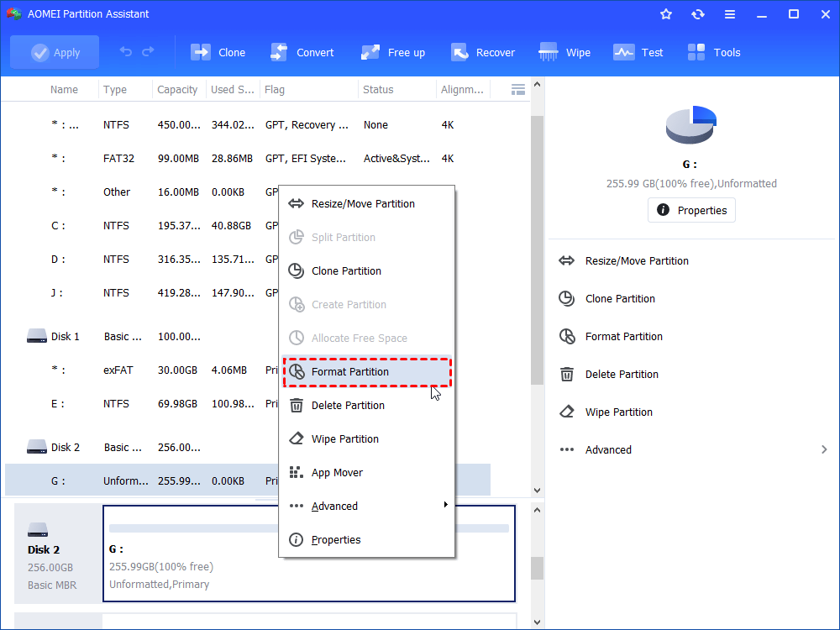Open the Test toolbar menu
This screenshot has width=840, height=630.
coord(638,52)
